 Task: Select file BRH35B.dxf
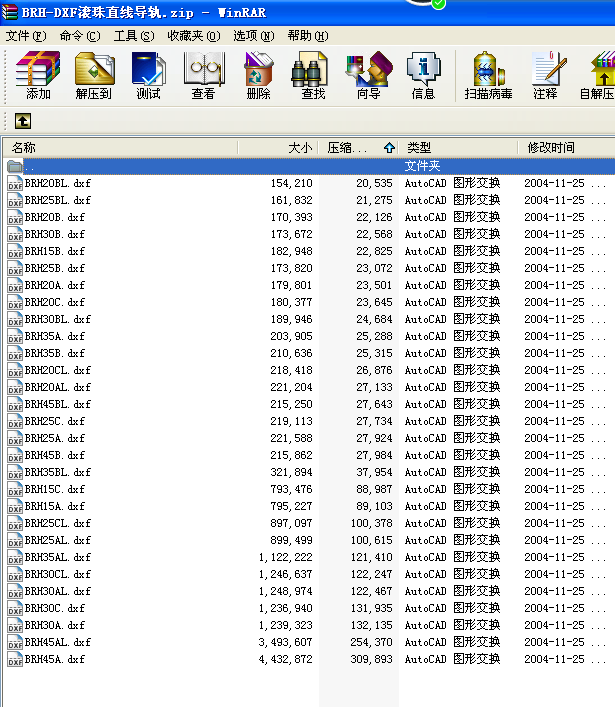[55, 353]
